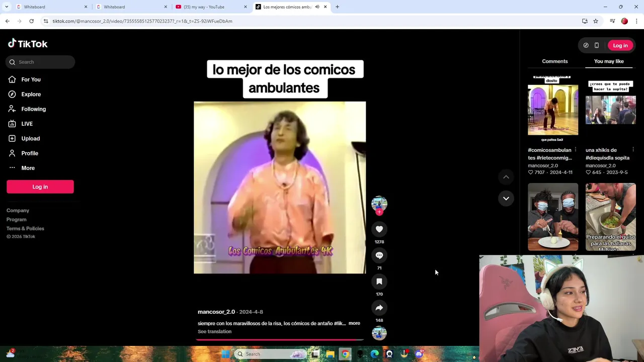Bookmark this page with the star icon
Screen dimensions: 644x362
pyautogui.click(x=596, y=21)
